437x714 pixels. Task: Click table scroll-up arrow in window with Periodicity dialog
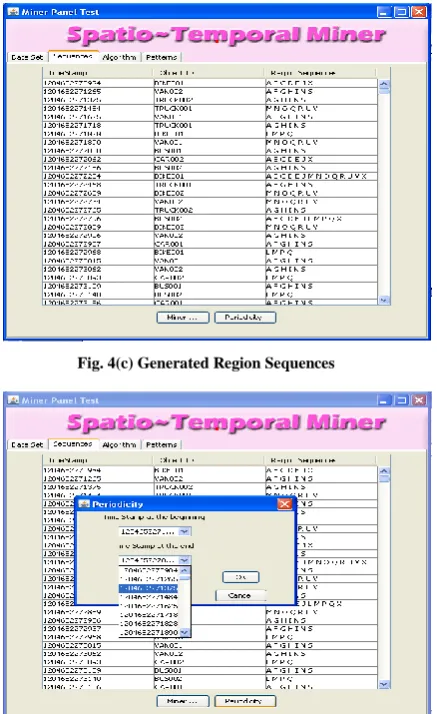[384, 471]
